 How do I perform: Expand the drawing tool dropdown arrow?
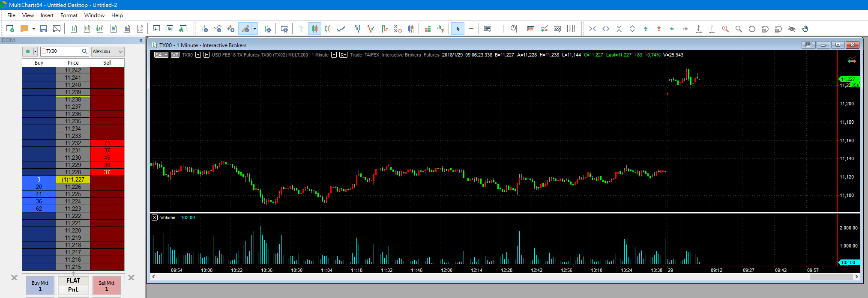(x=254, y=29)
